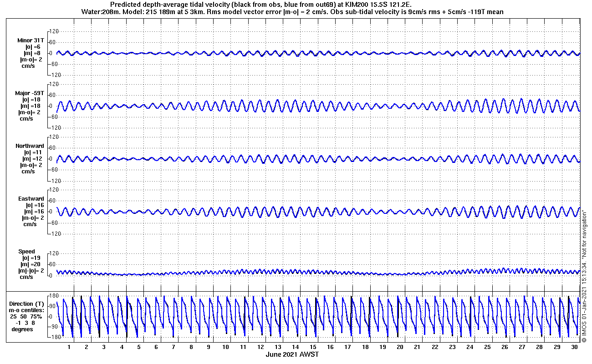Click the '|m|-|o|= 2' value in Speed panel
Image resolution: width=592 pixels, height=364 pixels.
pyautogui.click(x=31, y=271)
